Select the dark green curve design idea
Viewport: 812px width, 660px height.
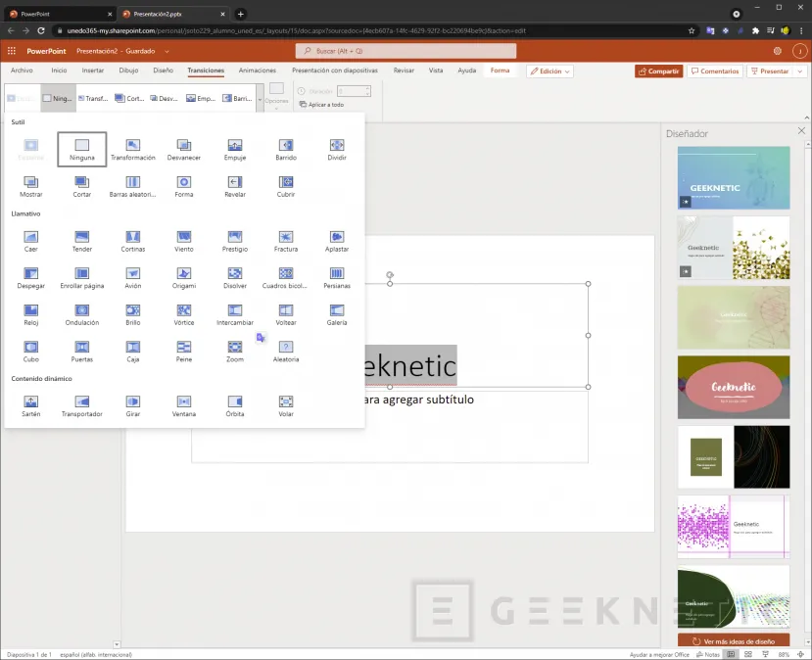734,596
